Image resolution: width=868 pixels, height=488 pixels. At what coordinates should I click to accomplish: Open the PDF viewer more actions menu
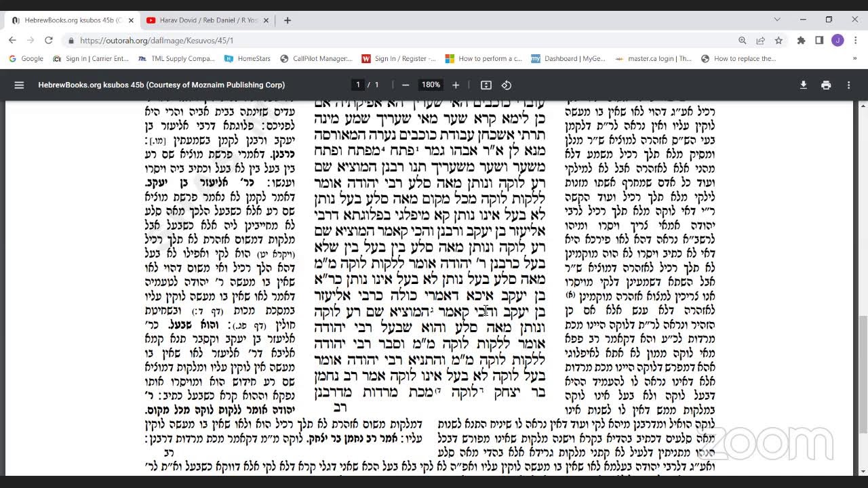point(848,85)
